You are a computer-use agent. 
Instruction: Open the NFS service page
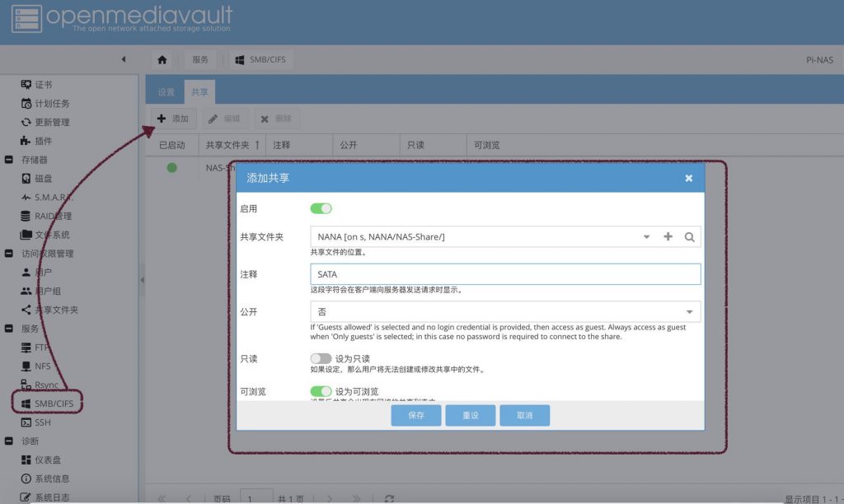(36, 366)
